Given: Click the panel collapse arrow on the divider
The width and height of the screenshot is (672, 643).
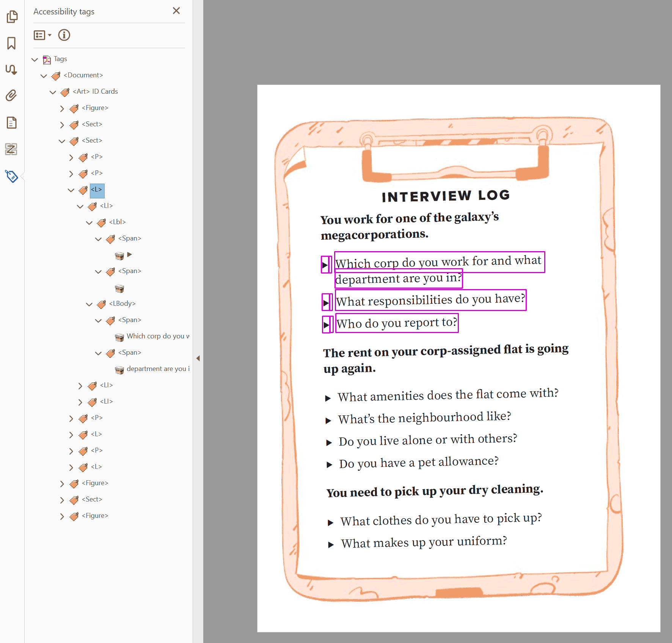Looking at the screenshot, I should tap(198, 358).
